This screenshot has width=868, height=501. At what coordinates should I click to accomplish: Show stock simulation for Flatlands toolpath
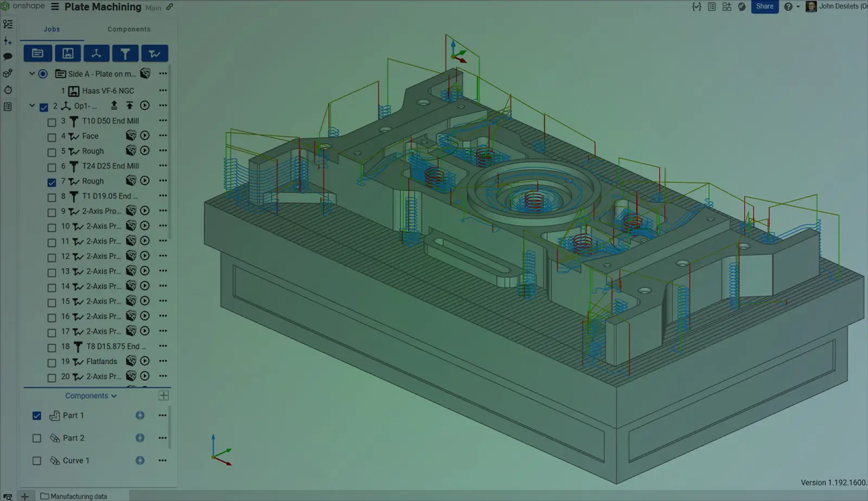[x=131, y=360]
